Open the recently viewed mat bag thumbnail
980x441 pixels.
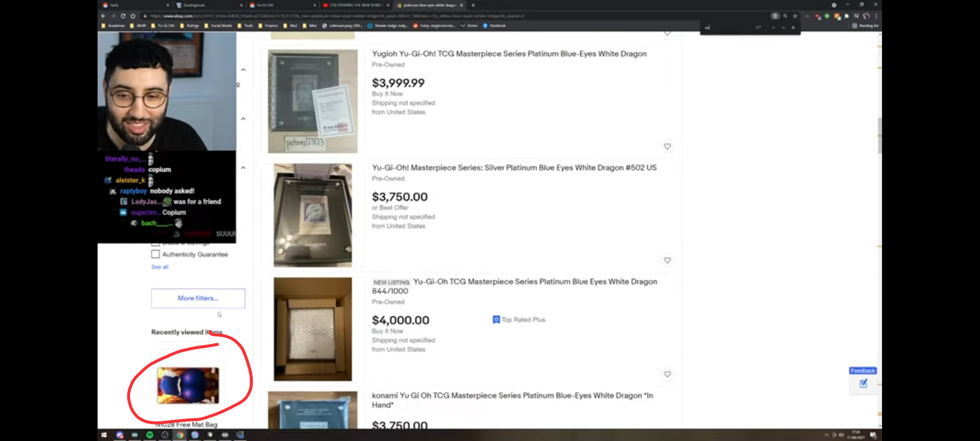[x=188, y=385]
